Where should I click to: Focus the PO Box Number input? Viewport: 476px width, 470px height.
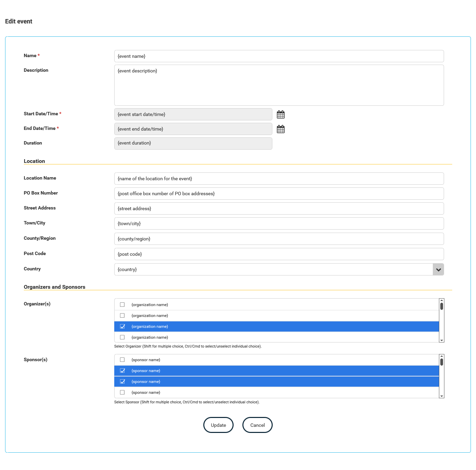(279, 194)
